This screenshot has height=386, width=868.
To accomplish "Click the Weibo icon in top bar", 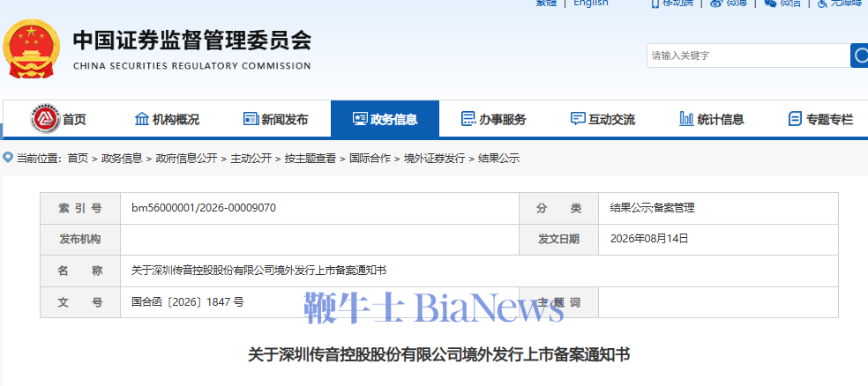I will point(716,3).
